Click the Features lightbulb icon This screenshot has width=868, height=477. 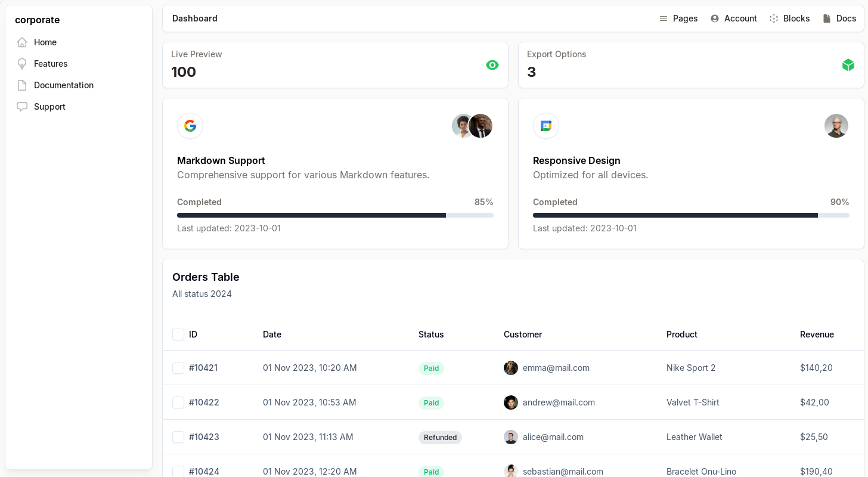(x=22, y=64)
